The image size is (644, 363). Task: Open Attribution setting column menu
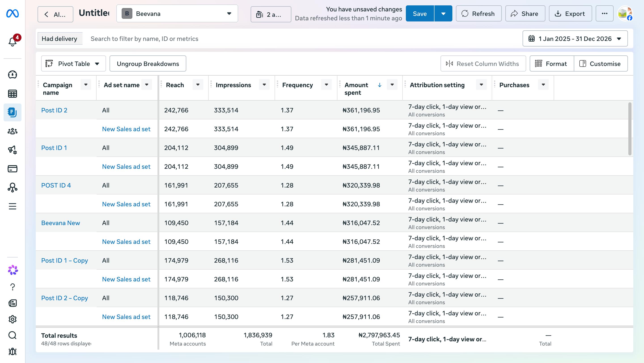[x=481, y=85]
